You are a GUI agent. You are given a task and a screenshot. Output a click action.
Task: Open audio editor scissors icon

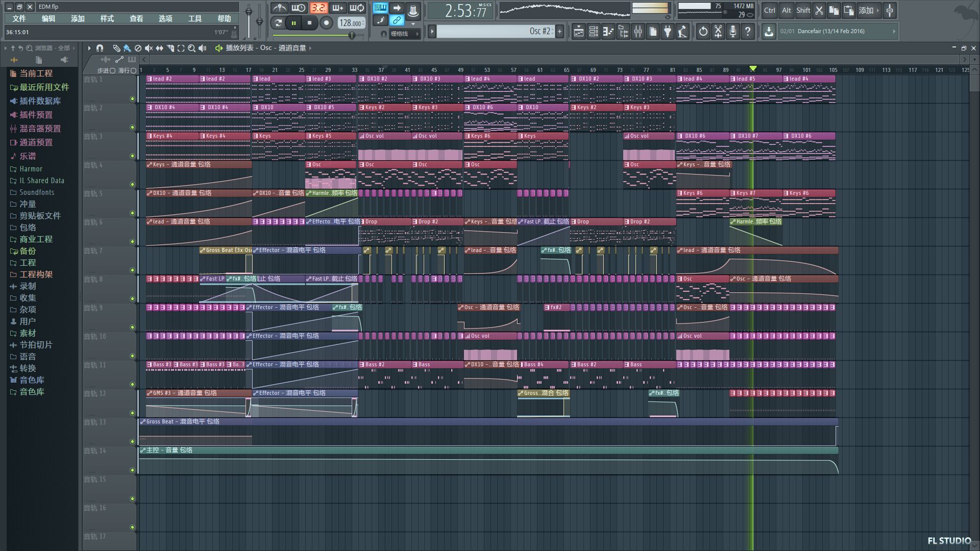click(718, 32)
